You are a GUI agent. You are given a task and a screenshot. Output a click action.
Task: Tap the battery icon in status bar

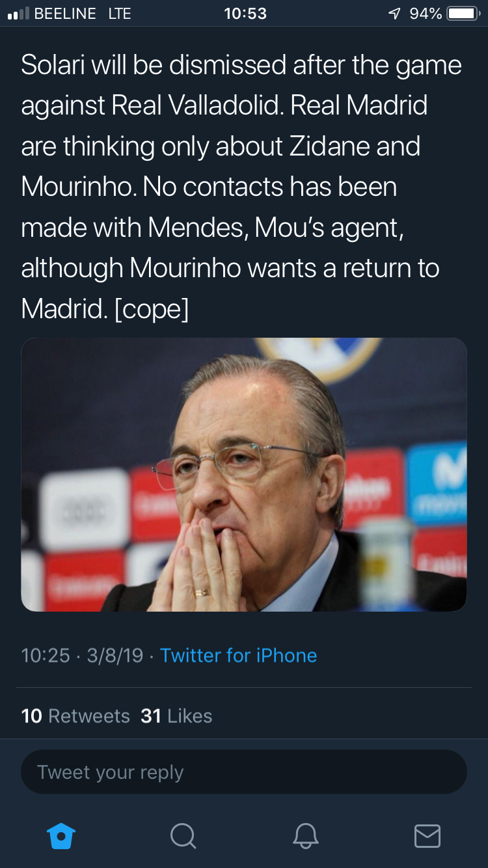point(463,14)
